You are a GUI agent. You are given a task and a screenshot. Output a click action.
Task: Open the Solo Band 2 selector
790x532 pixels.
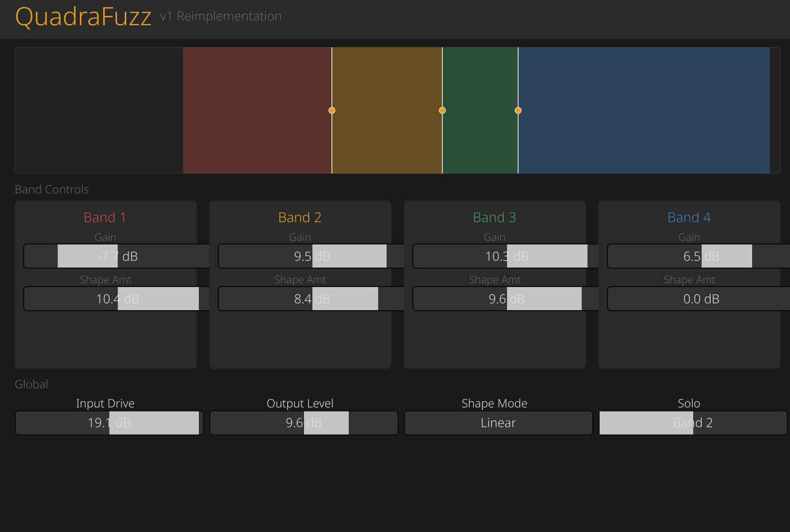[x=693, y=423]
